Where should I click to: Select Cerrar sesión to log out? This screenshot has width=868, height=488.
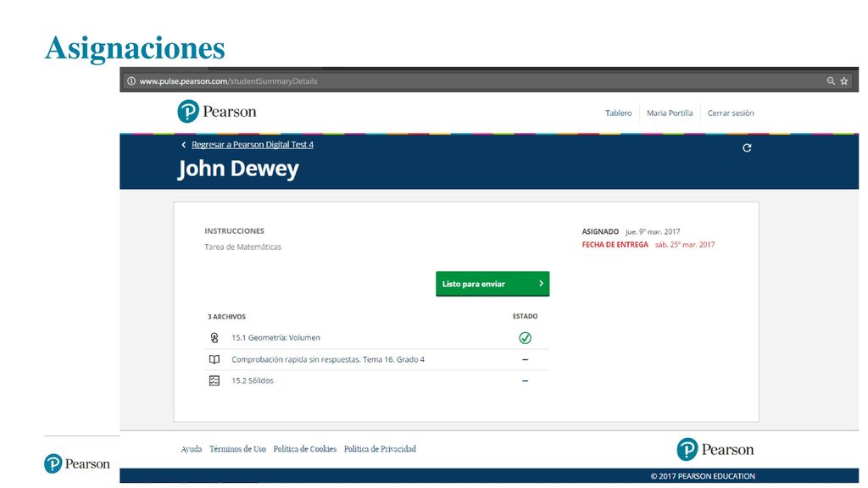[731, 113]
